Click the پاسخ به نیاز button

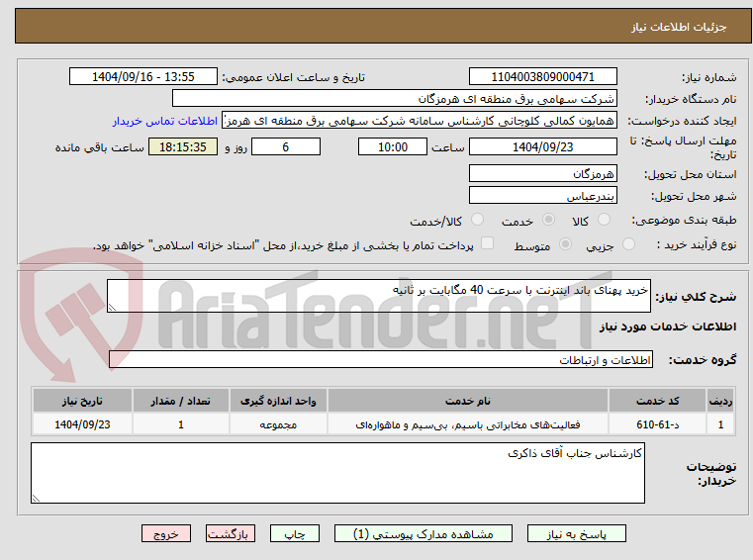(x=576, y=533)
